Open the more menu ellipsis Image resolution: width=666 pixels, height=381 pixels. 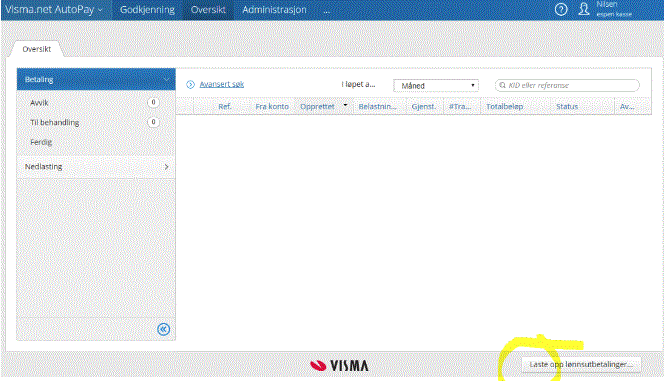tap(326, 11)
